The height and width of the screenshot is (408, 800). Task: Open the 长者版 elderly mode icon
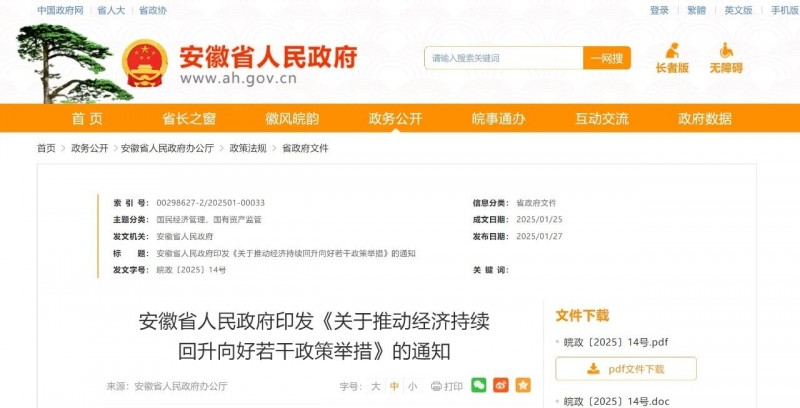[672, 58]
